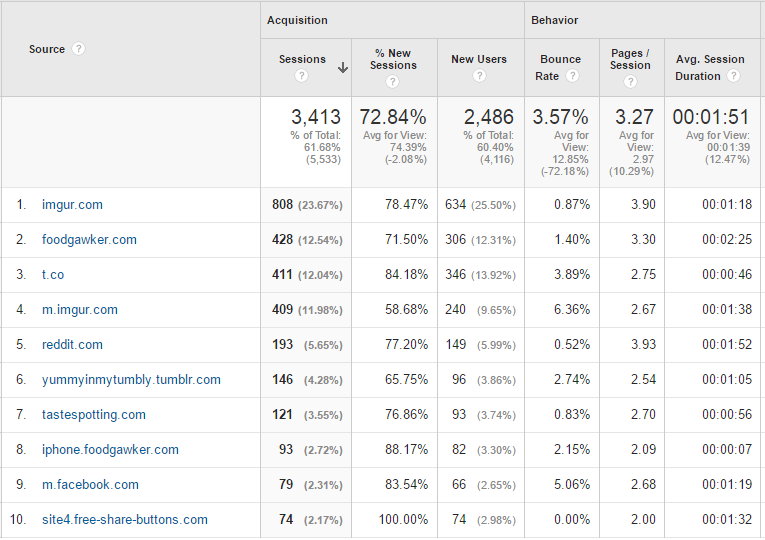Select imgur.com sessions value 808
The width and height of the screenshot is (765, 540).
282,204
